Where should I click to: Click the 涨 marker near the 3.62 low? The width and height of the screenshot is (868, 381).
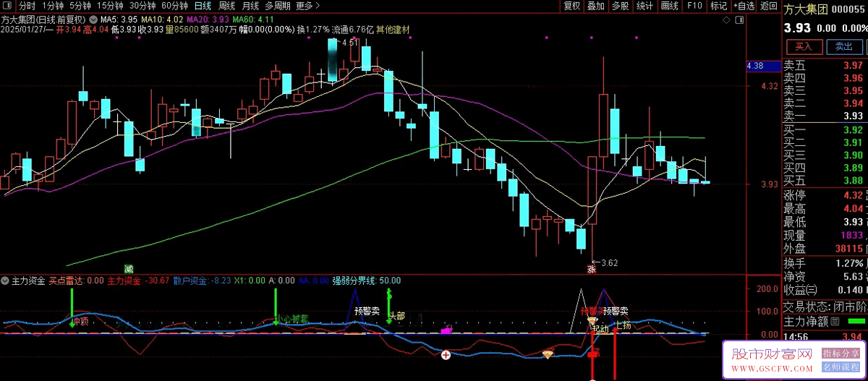(x=590, y=268)
